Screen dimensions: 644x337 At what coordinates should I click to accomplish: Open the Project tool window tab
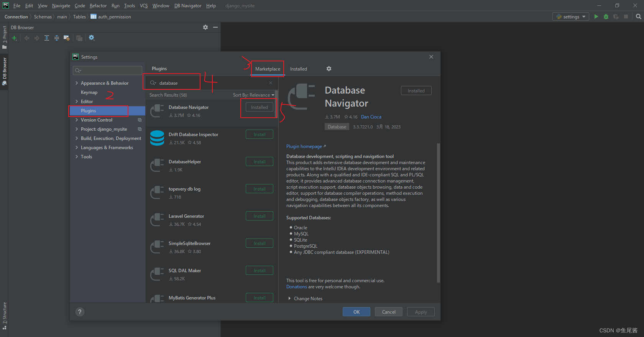4,37
